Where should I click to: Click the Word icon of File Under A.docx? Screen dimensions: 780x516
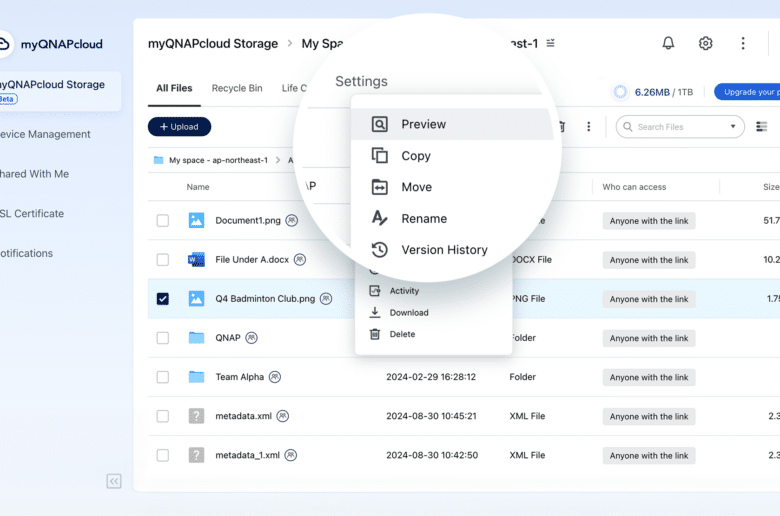pyautogui.click(x=196, y=259)
